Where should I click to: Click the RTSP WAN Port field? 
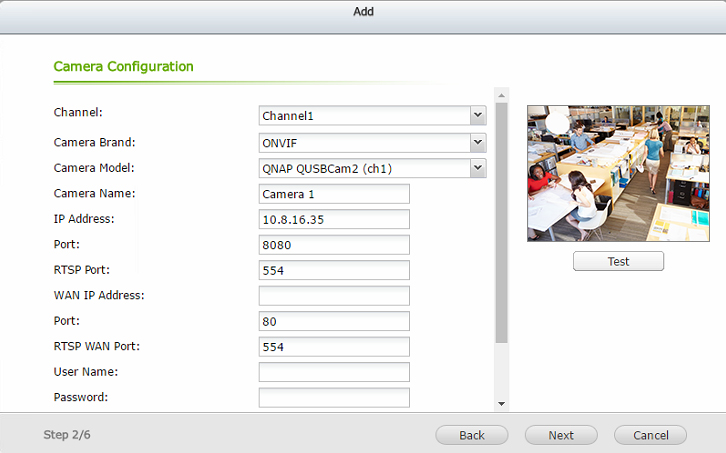[x=334, y=346]
